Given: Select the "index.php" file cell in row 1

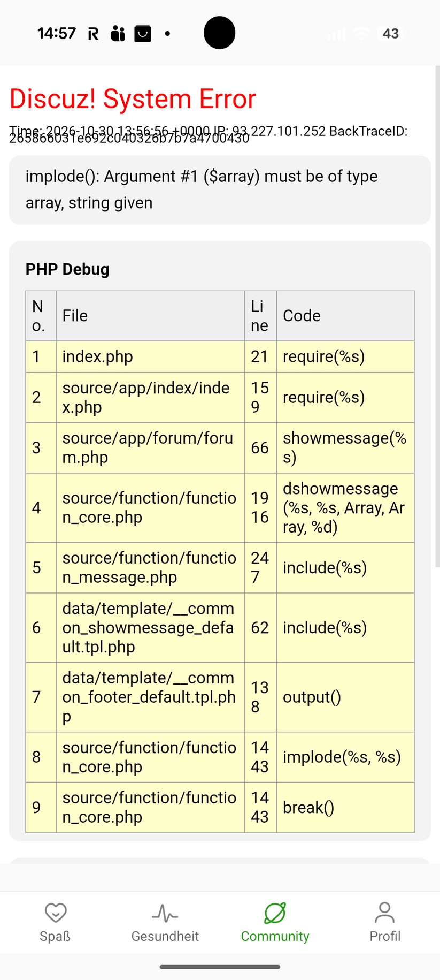Looking at the screenshot, I should tap(150, 356).
